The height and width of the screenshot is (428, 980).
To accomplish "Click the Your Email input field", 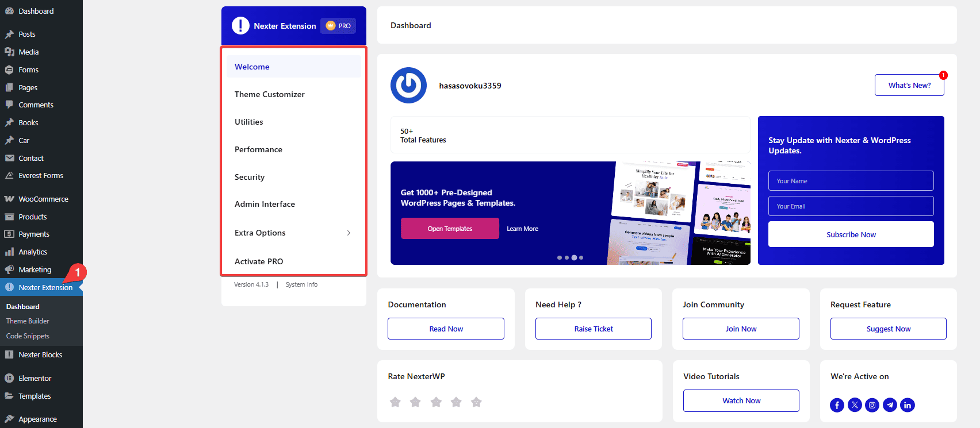I will (x=851, y=206).
